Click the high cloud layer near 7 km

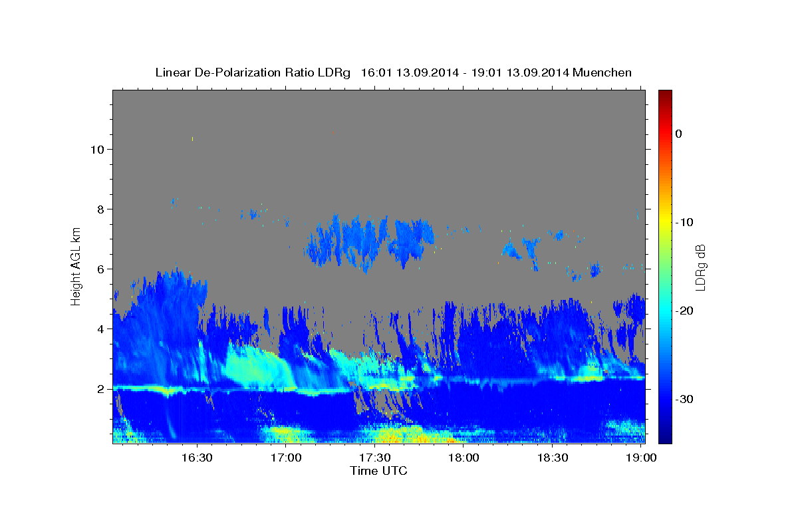coord(369,241)
